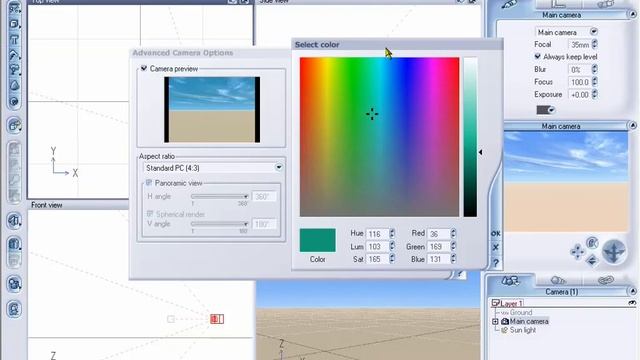
Task: Open the Main camera selection dropdown
Action: (593, 31)
